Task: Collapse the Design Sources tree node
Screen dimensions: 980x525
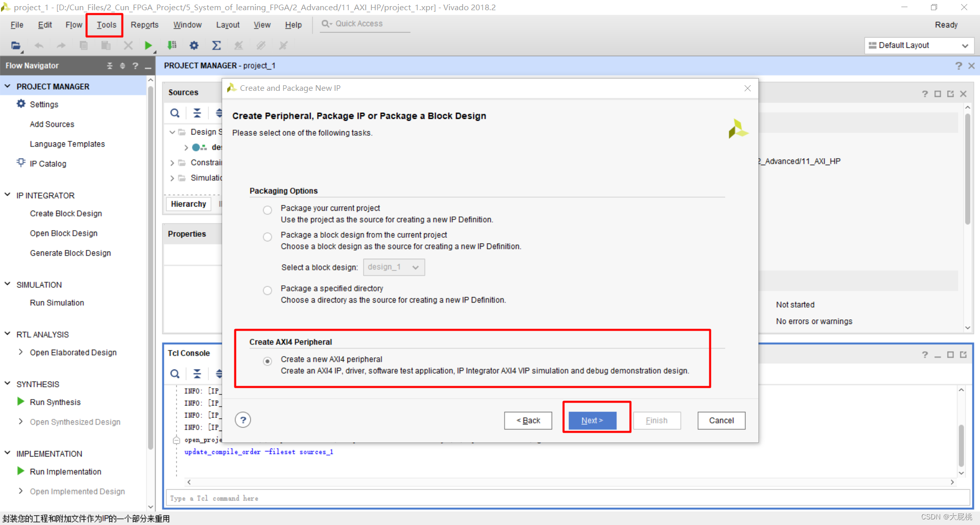Action: click(x=173, y=132)
